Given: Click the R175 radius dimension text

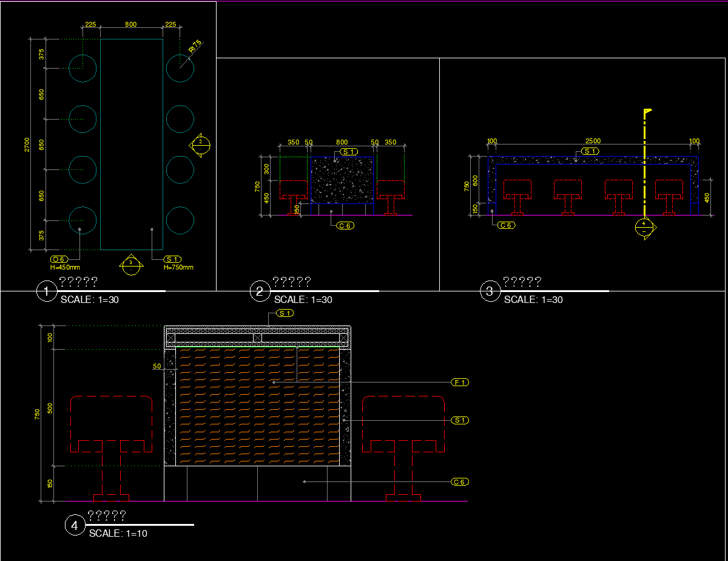Looking at the screenshot, I should pos(195,46).
